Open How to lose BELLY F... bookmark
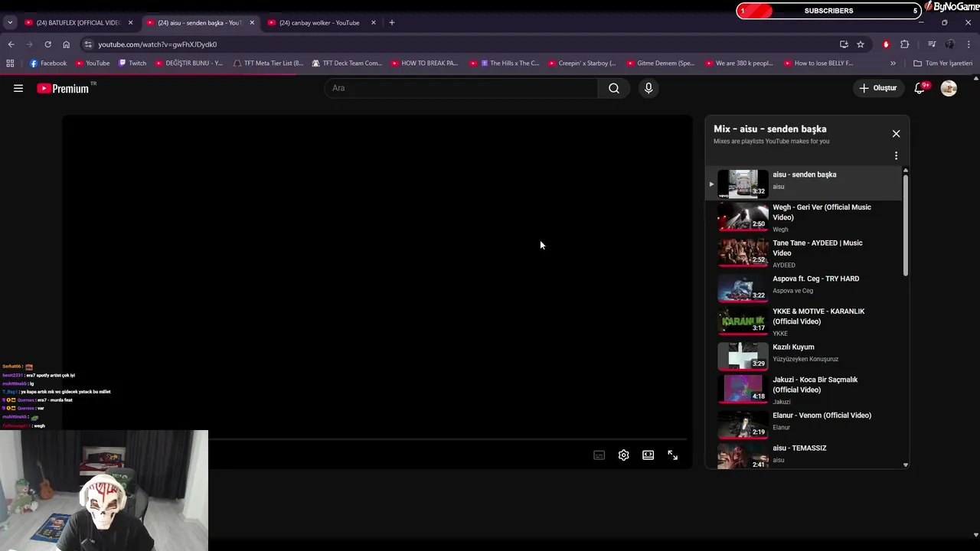 point(818,64)
